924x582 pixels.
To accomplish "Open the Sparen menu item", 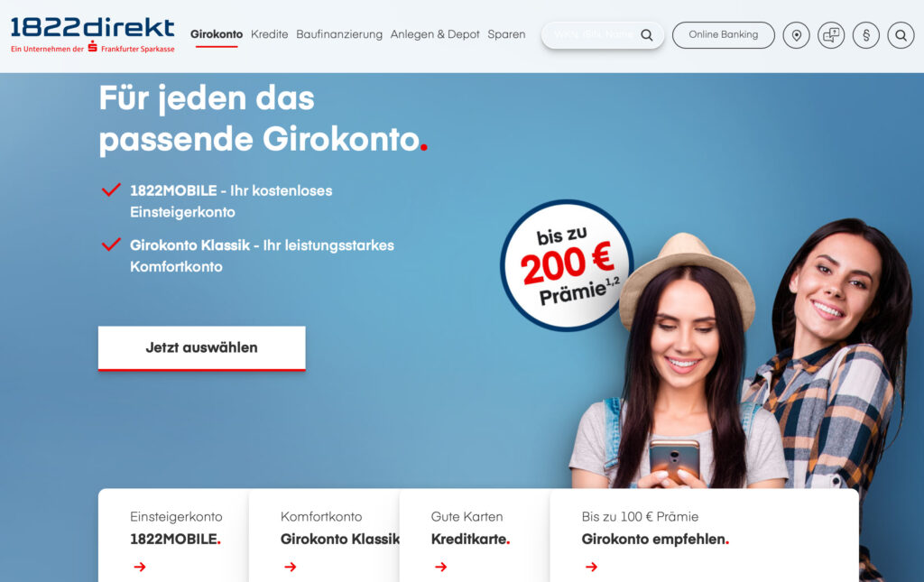I will click(x=506, y=34).
